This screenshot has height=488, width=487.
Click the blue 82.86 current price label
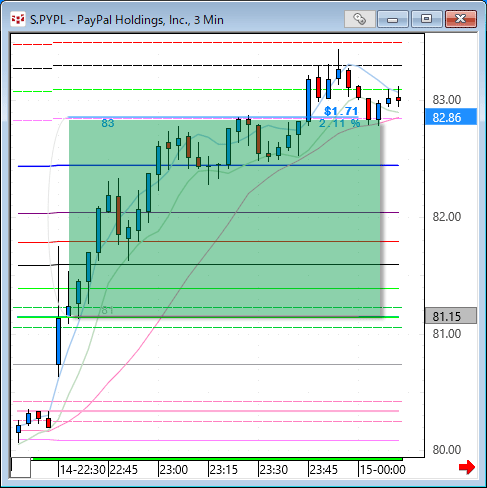pyautogui.click(x=451, y=117)
